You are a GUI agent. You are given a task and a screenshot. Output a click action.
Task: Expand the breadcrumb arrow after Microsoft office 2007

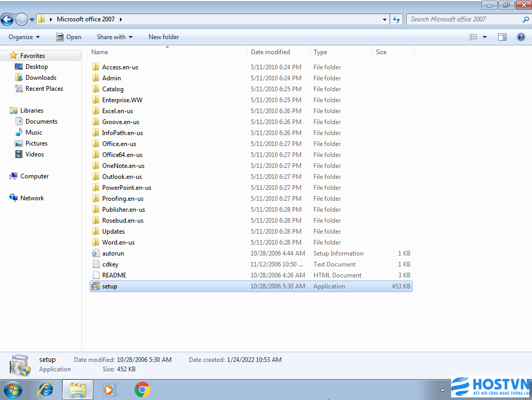(121, 19)
